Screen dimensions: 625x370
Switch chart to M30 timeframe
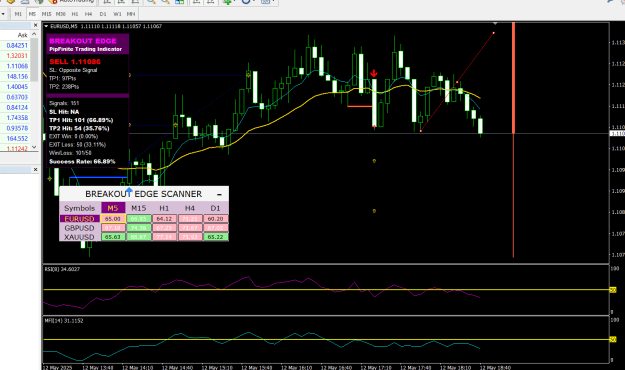coord(61,14)
